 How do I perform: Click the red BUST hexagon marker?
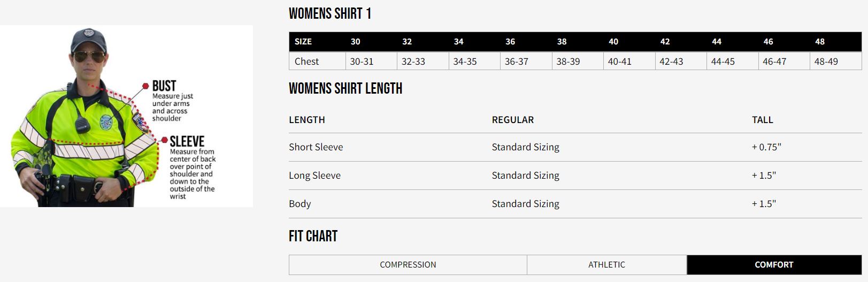tap(145, 86)
